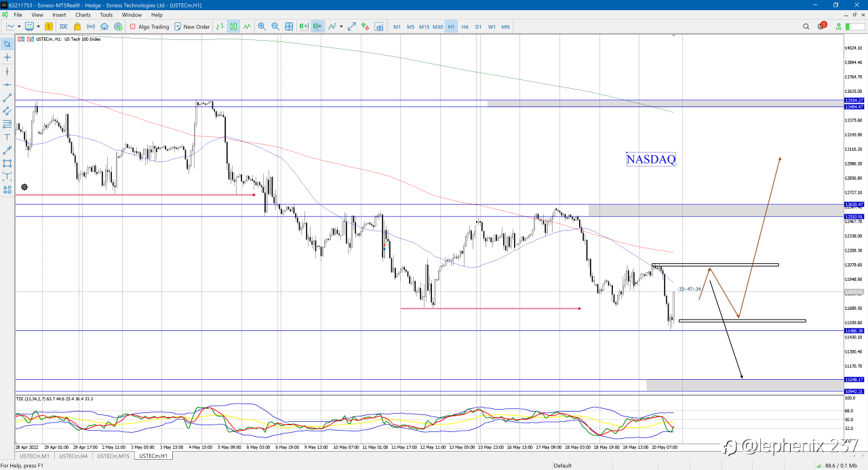The image size is (868, 470).
Task: Select the M15 timeframe
Action: click(x=424, y=26)
